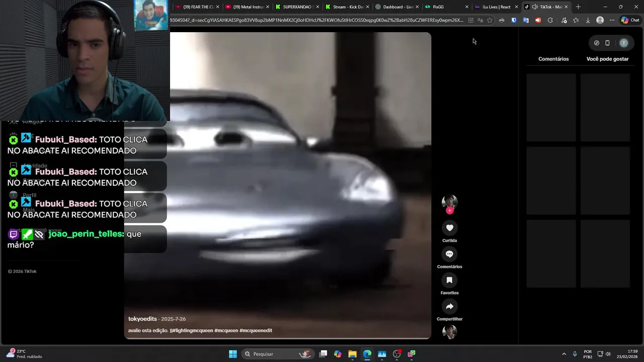644x362 pixels.
Task: Open #mcqueen hashtag
Action: [x=226, y=330]
